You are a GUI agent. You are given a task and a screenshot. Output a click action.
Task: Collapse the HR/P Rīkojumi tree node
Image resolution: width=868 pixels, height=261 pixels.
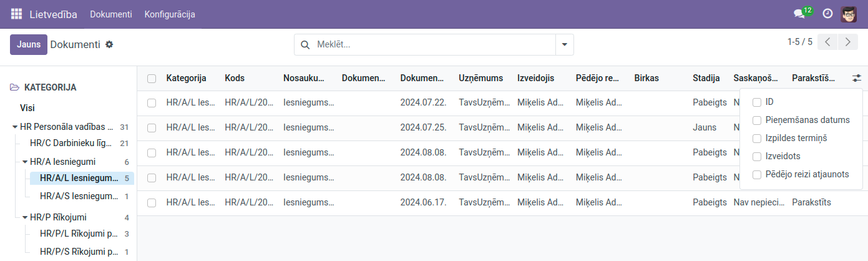25,217
